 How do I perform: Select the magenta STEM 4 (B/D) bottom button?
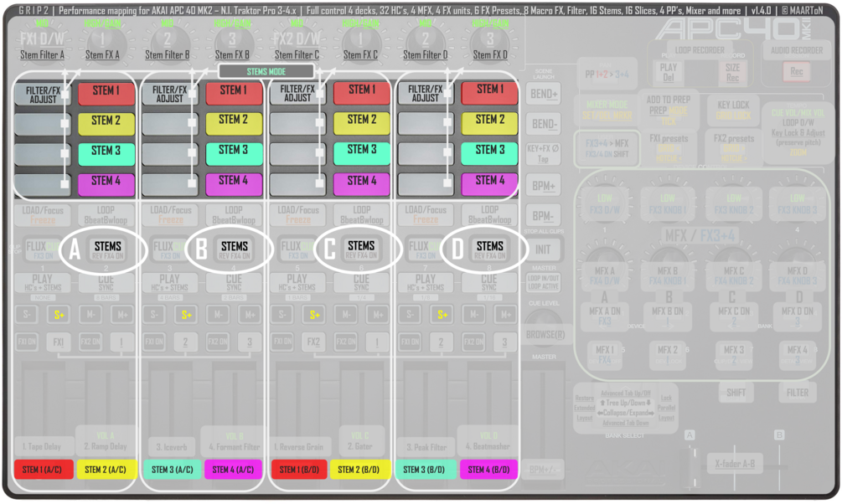488,469
